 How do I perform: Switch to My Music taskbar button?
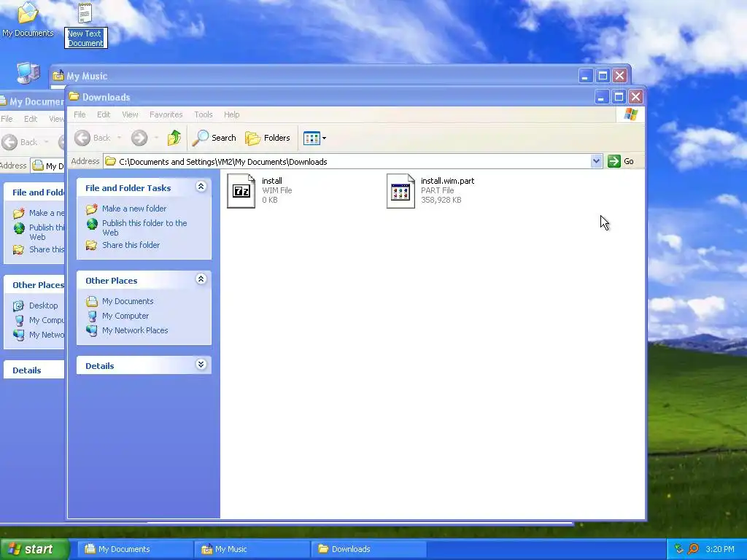[252, 550]
